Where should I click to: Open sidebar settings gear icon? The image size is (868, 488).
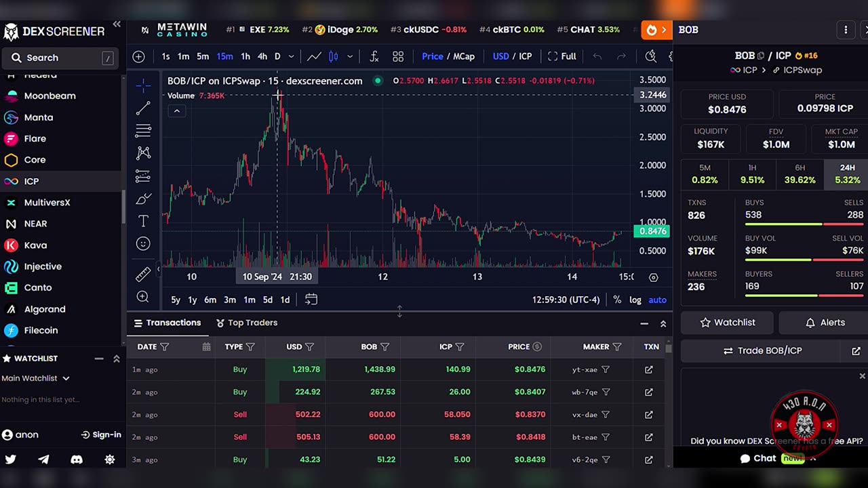110,460
